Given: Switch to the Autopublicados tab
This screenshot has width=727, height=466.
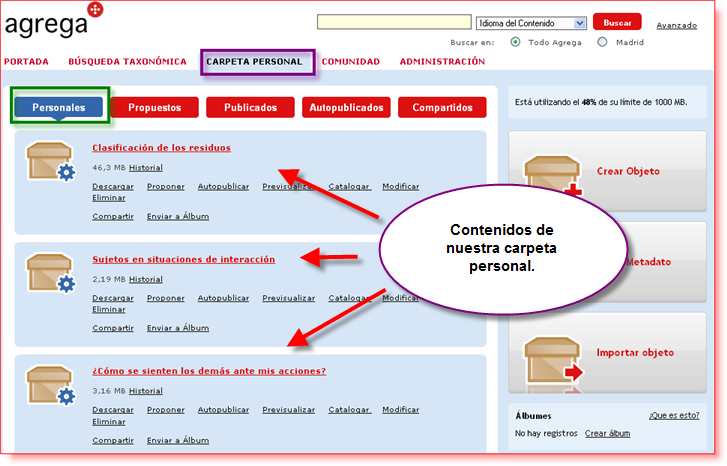Looking at the screenshot, I should [x=346, y=108].
